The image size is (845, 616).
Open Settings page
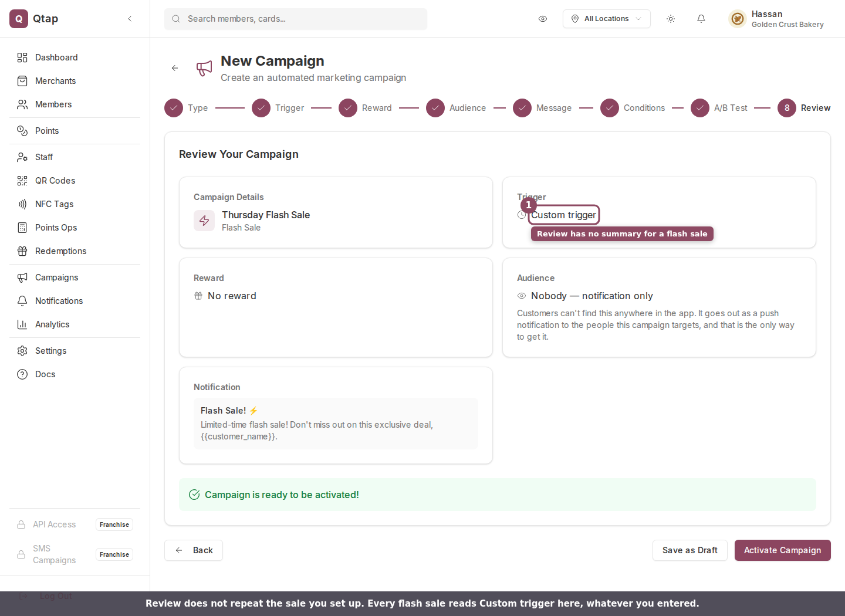pyautogui.click(x=75, y=351)
